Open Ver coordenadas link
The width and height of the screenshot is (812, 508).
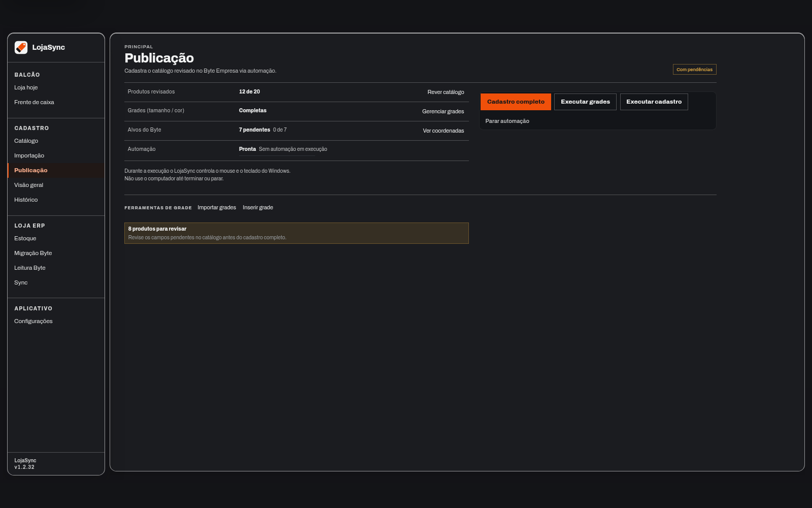[x=444, y=131]
